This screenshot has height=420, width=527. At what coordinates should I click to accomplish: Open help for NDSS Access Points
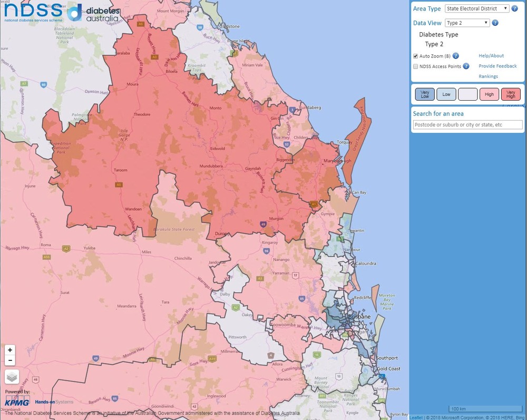[x=466, y=66]
